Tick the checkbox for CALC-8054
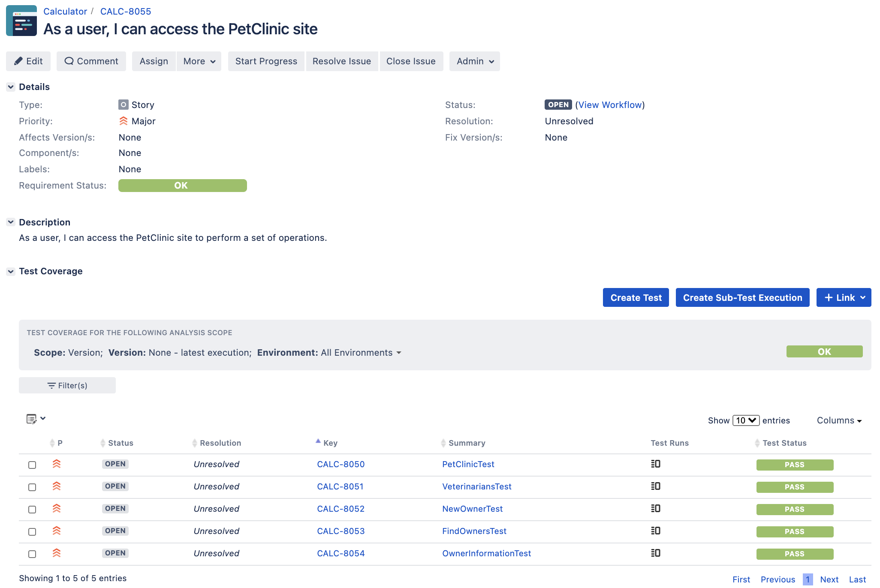Screen dimensions: 880x588 pyautogui.click(x=32, y=554)
